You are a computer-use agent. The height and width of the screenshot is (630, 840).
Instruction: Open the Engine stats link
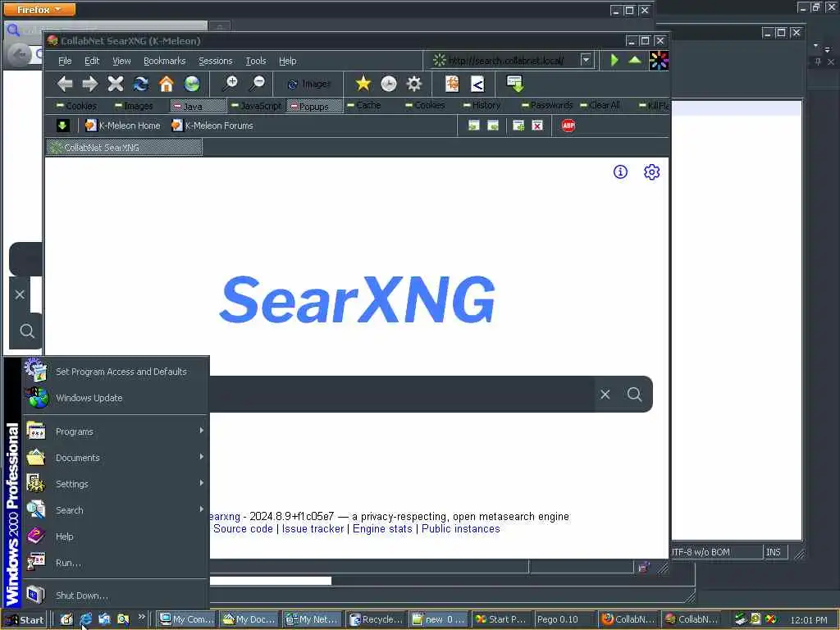[382, 529]
